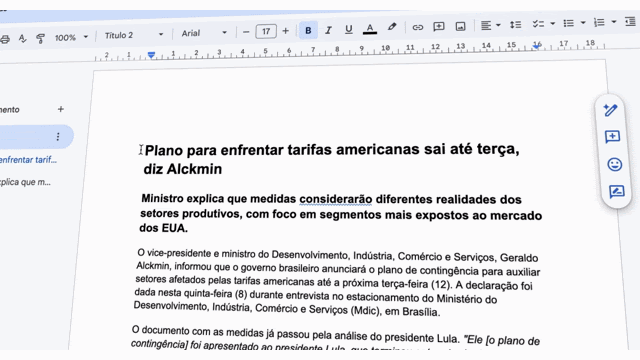
Task: Click the text '(Mdic), em Brasília.'
Action: [395, 311]
